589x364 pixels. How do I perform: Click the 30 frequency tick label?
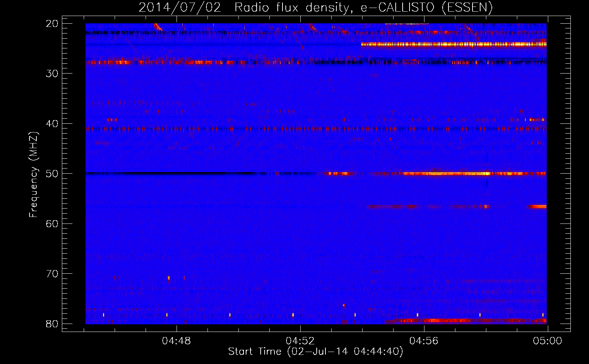[52, 74]
